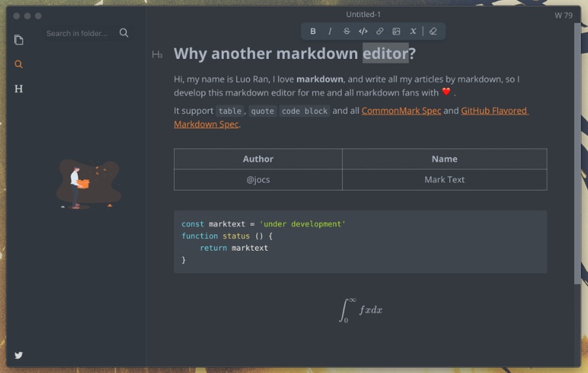Show table of contents H icon
The width and height of the screenshot is (588, 373).
coord(18,88)
